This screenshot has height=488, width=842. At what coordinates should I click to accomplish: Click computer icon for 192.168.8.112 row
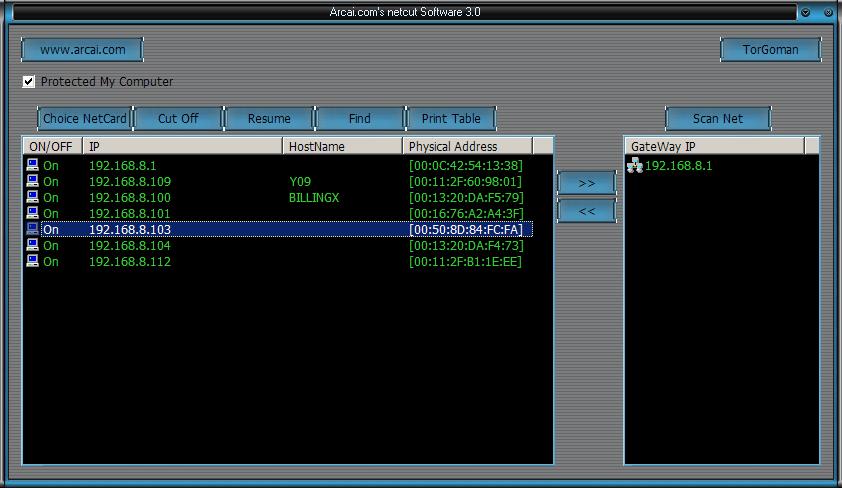[33, 261]
